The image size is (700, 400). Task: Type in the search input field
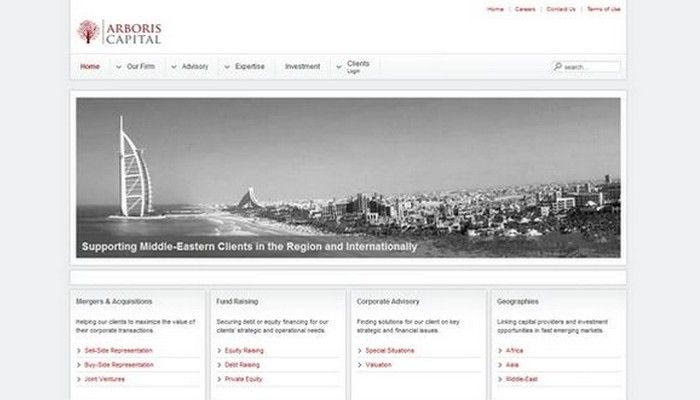pos(591,67)
